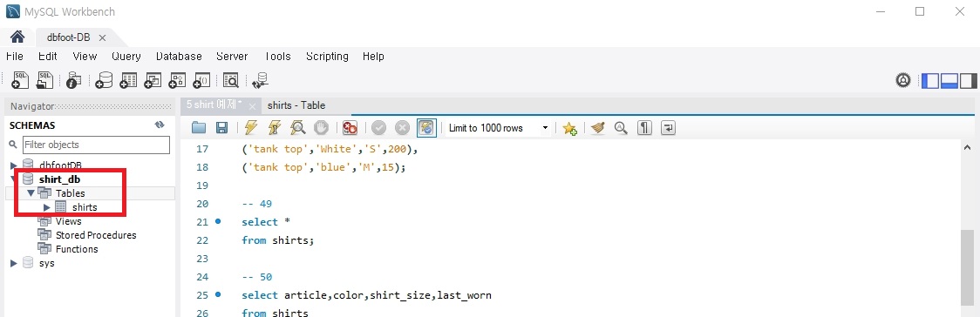Open a SQL script file in new tab
980x317 pixels.
click(45, 80)
